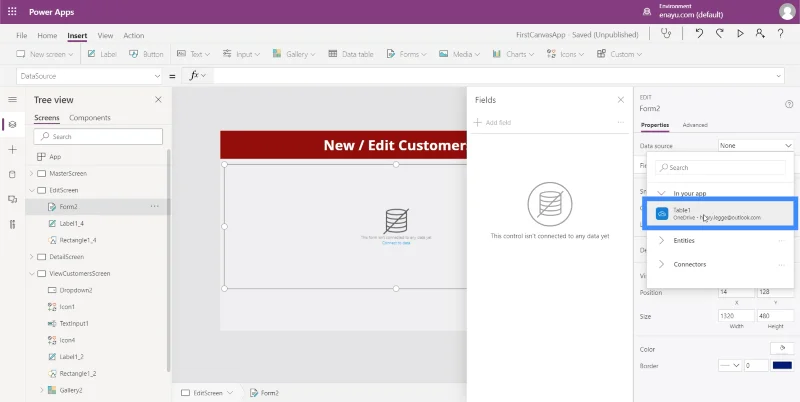Open Insert plus icon in left rail

13,149
